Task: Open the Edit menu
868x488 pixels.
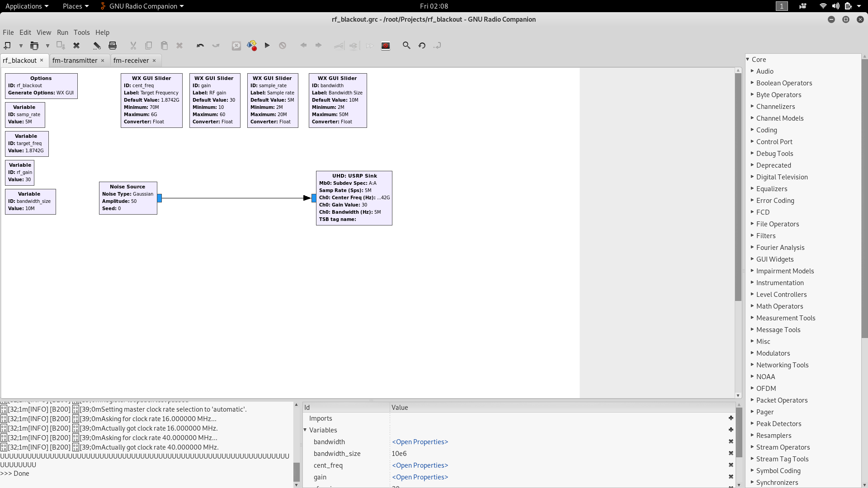Action: coord(25,33)
